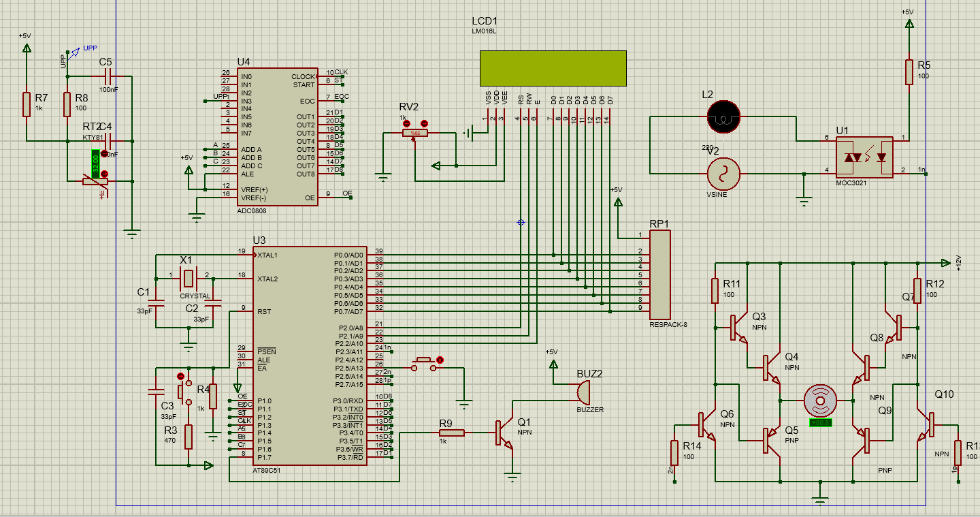Click the RESPACK-8 label text
Screen dimensions: 980x517
pos(668,325)
